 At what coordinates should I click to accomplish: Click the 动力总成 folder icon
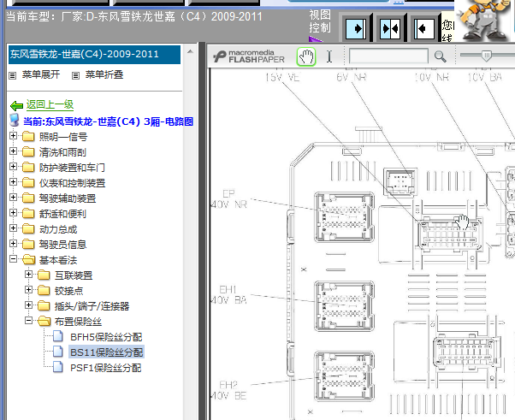point(28,228)
